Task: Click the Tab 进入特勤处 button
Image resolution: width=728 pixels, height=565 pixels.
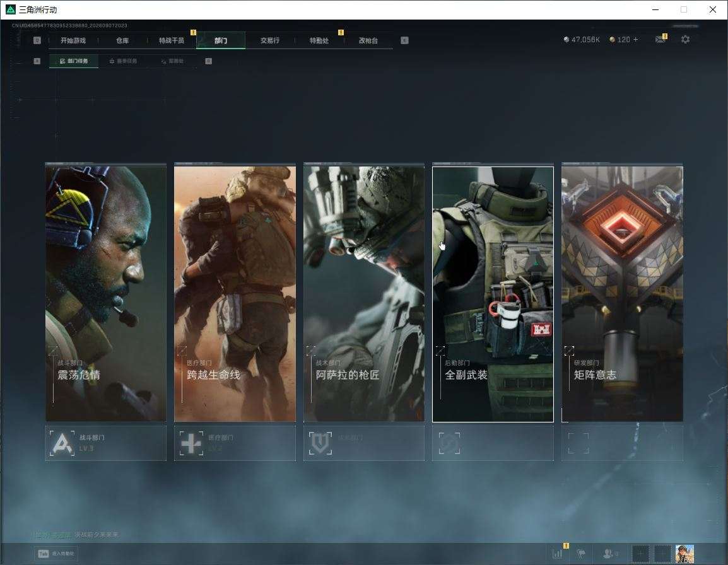Action: point(56,554)
